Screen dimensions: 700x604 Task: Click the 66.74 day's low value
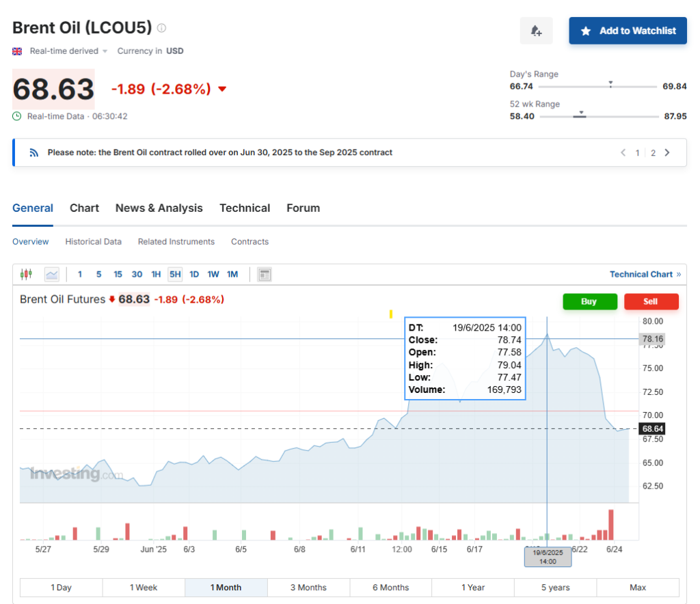click(x=522, y=87)
